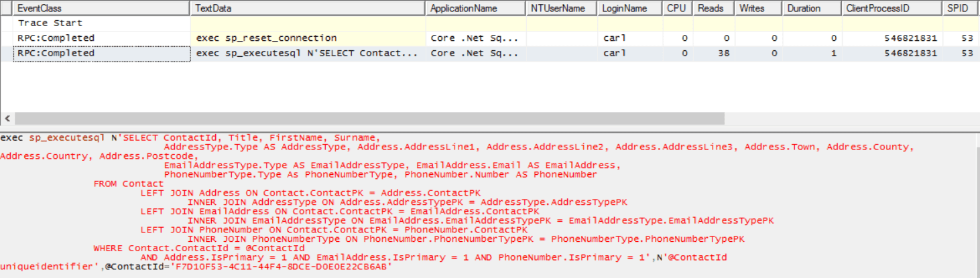Select the exec sp_executesql TextData cell
This screenshot has height=278, width=980.
point(307,54)
